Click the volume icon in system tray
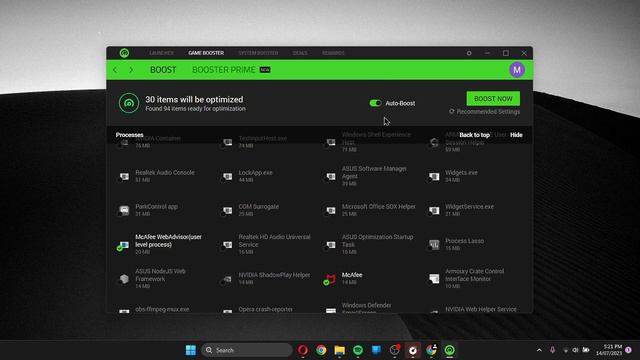The height and width of the screenshot is (360, 640). (576, 350)
